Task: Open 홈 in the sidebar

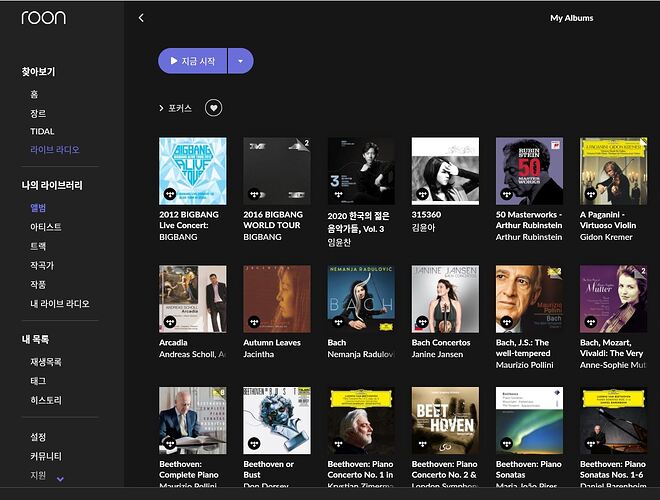Action: tap(34, 94)
